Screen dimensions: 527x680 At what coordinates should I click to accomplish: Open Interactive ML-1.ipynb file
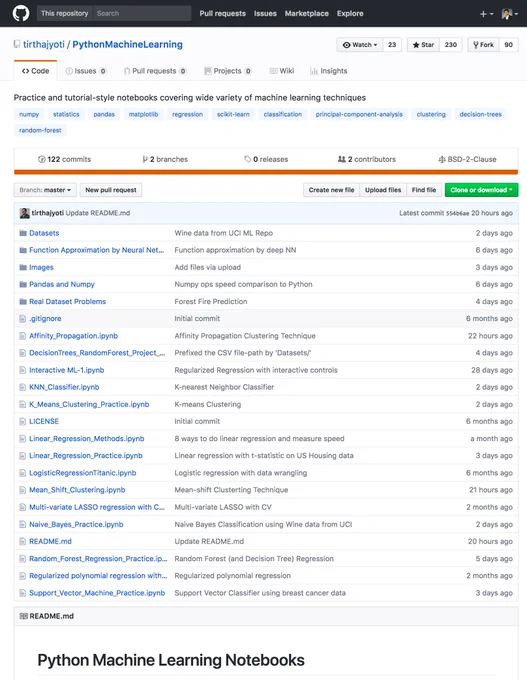(66, 370)
